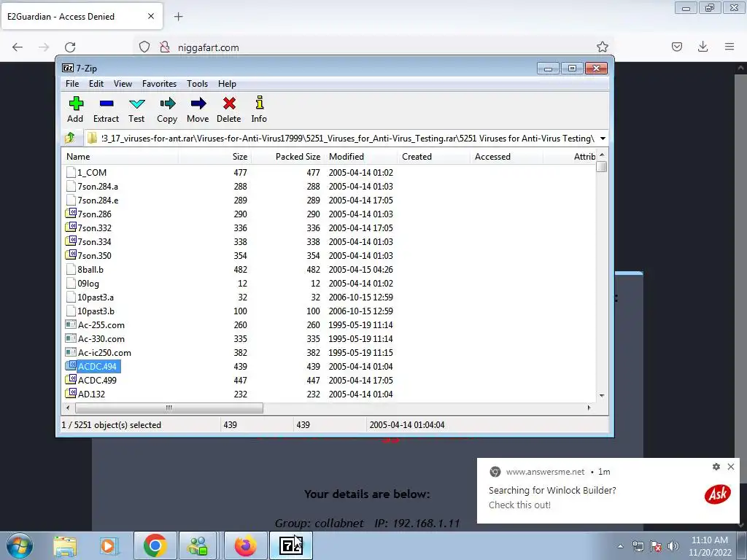747x560 pixels.
Task: Open the View menu
Action: pyautogui.click(x=123, y=84)
